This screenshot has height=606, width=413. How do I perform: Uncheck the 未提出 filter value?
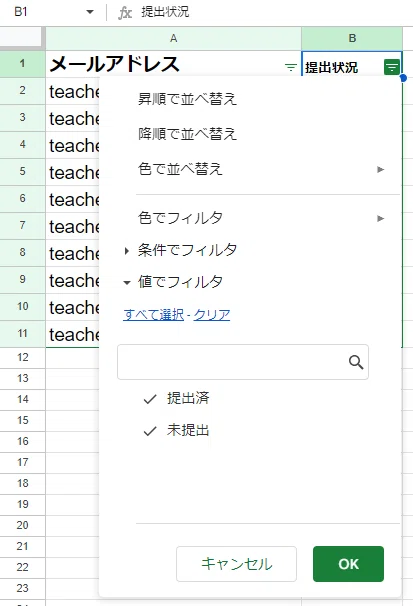pyautogui.click(x=176, y=431)
